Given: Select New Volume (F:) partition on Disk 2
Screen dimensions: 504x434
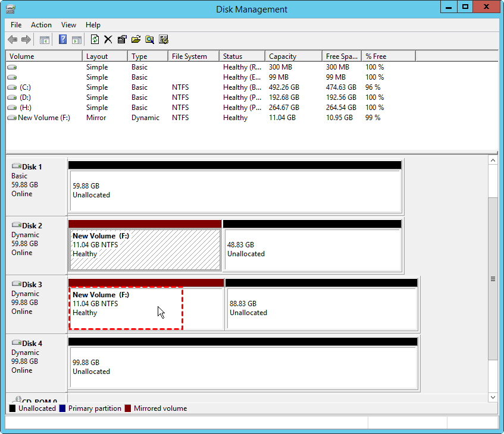Looking at the screenshot, I should [x=145, y=249].
